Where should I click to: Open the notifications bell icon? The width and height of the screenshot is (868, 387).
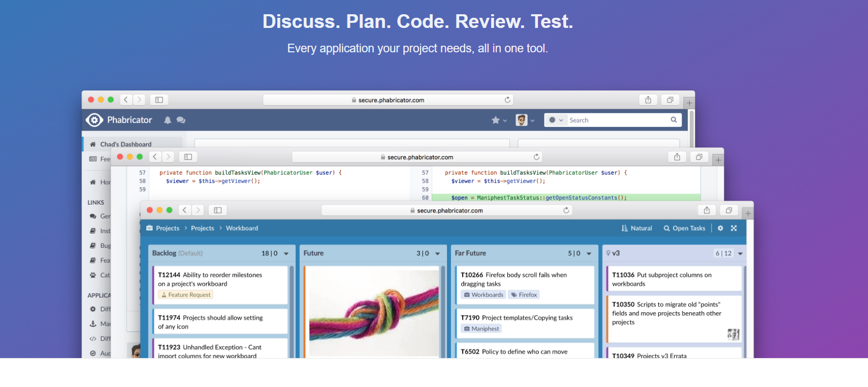tap(168, 120)
